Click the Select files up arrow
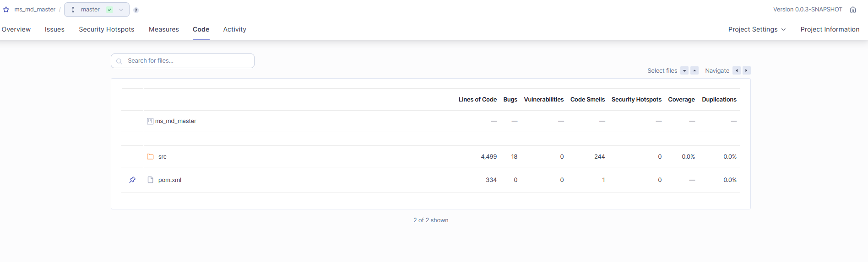 pos(694,70)
